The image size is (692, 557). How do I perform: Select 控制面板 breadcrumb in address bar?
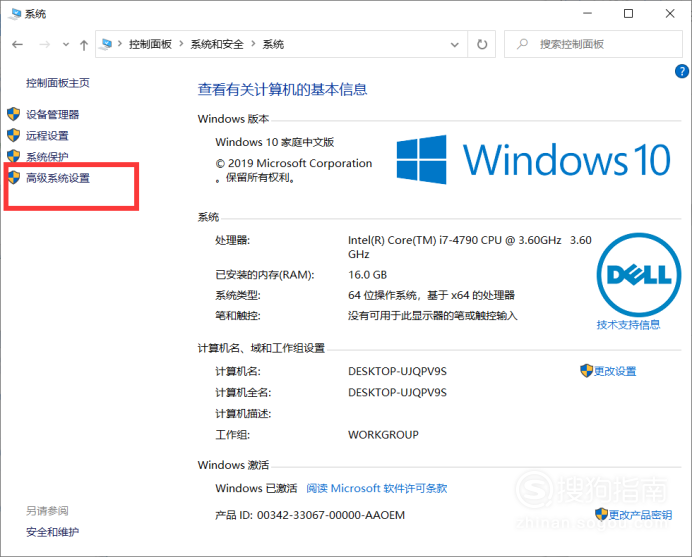tap(150, 44)
